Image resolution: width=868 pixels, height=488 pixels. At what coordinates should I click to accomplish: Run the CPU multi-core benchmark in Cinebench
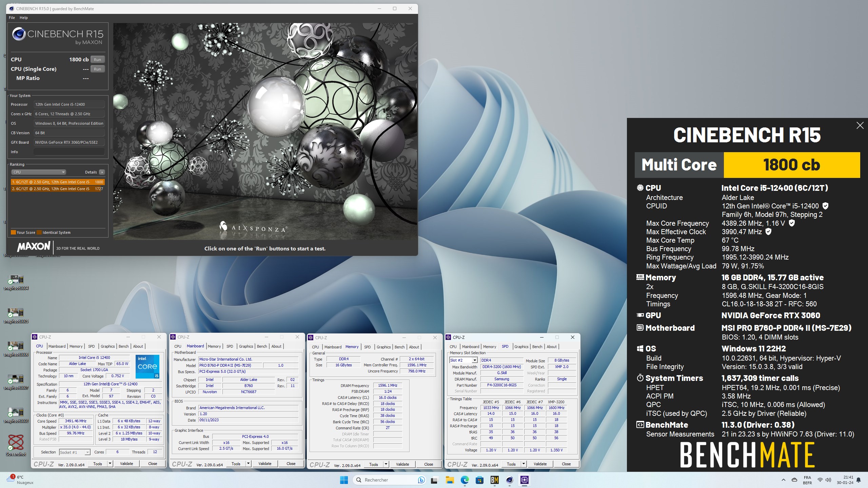pos(97,59)
